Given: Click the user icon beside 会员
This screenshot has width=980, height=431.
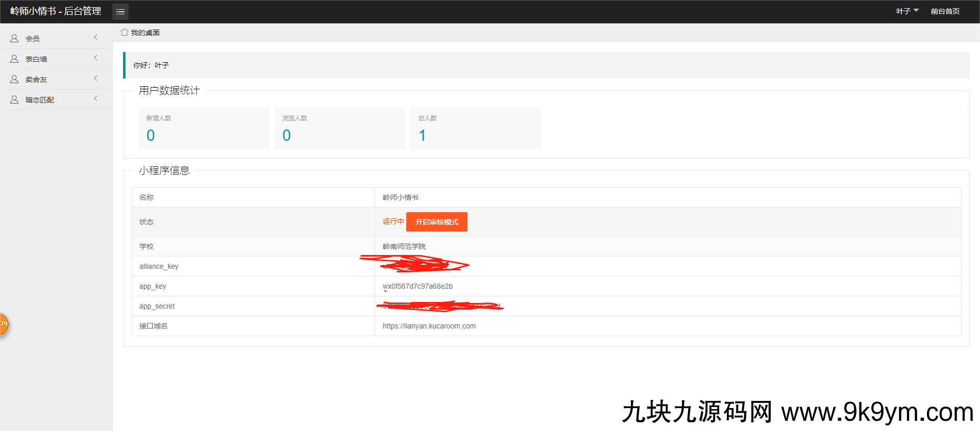Looking at the screenshot, I should coord(14,38).
